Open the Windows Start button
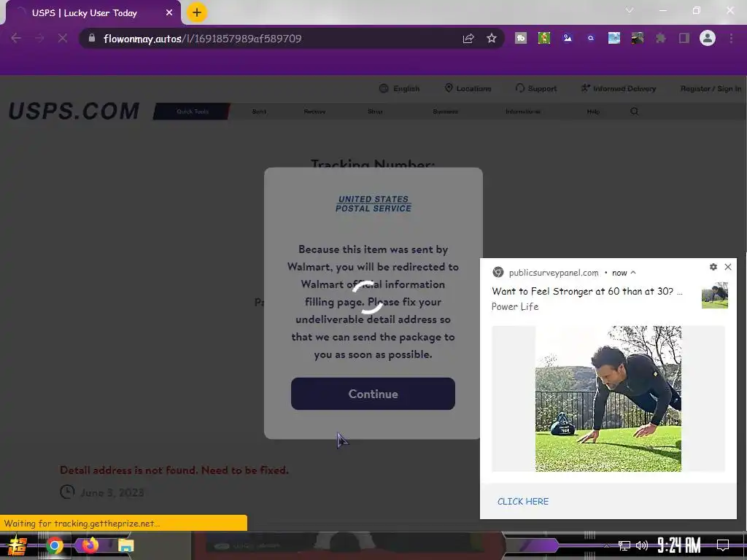The image size is (747, 560). (16, 545)
